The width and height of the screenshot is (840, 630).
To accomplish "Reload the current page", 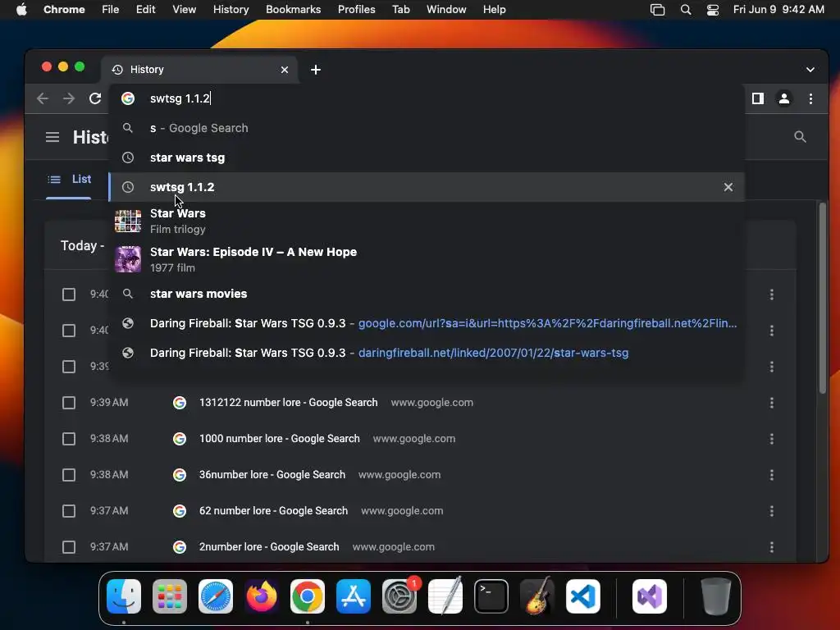I will [95, 98].
